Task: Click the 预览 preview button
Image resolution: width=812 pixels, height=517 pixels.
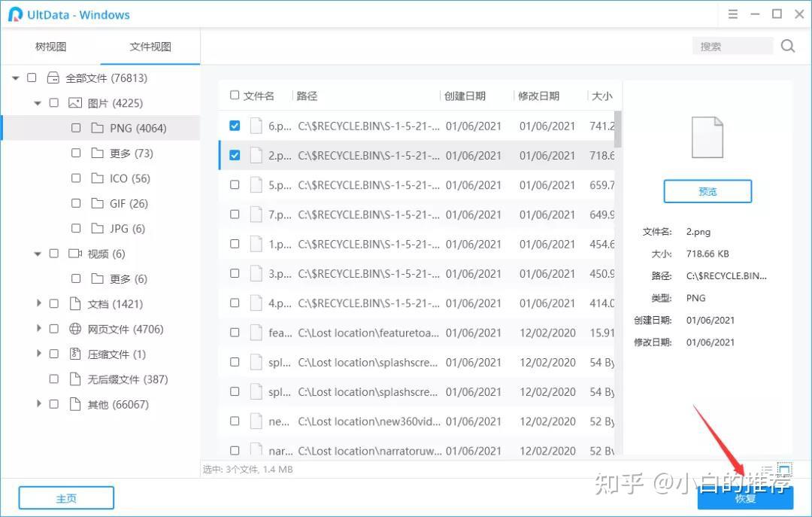Action: point(707,191)
